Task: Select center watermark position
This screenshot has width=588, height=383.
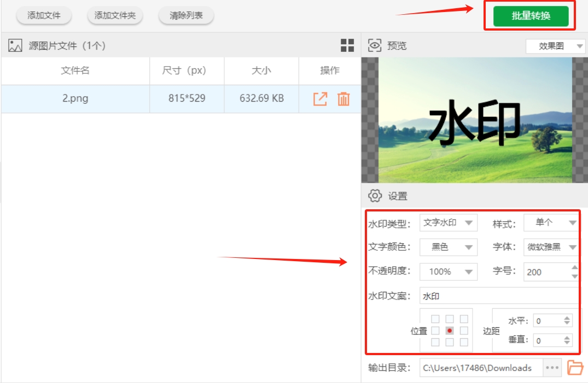Action: 450,331
